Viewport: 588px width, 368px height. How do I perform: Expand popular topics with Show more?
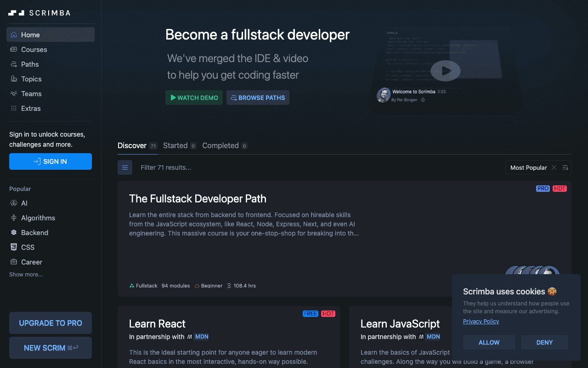(x=26, y=275)
